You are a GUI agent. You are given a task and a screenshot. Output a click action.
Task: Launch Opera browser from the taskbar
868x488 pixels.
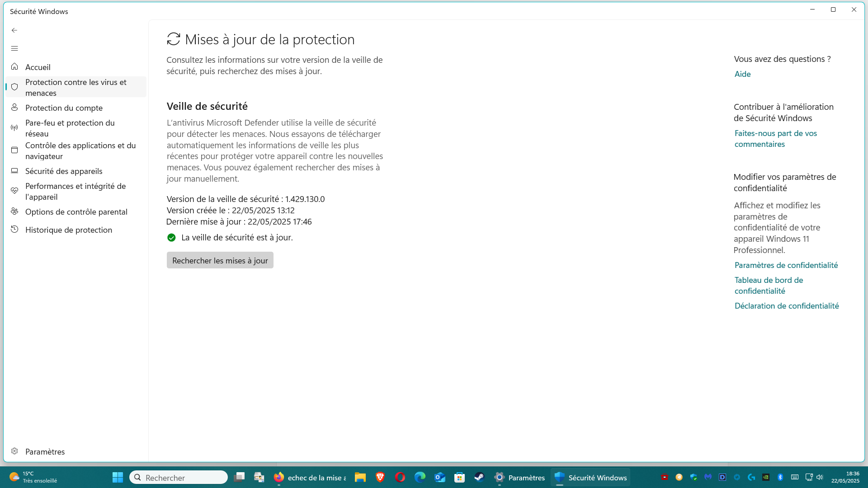[x=400, y=477]
